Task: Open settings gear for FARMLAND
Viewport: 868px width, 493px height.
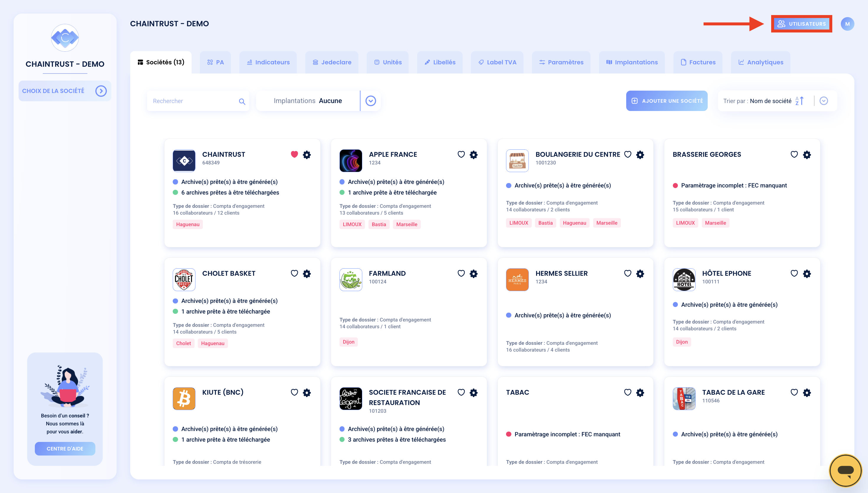Action: [x=474, y=274]
